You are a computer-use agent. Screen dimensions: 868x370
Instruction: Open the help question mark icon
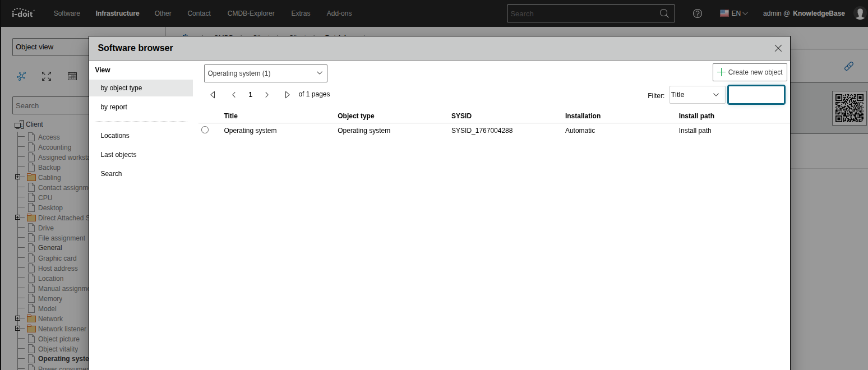[x=697, y=13]
